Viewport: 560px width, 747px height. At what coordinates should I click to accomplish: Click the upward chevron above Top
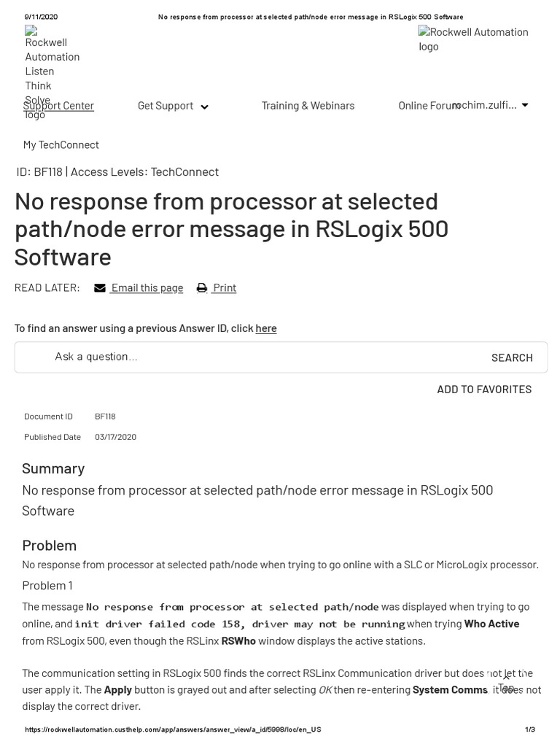pos(506,677)
